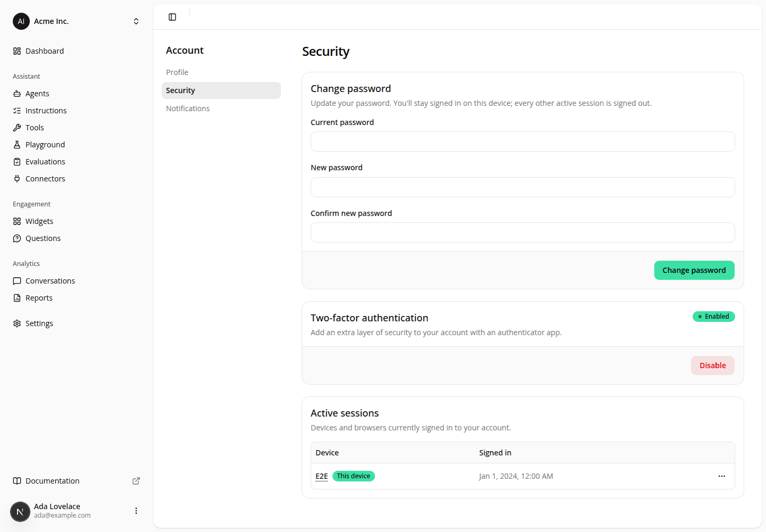Image resolution: width=766 pixels, height=532 pixels.
Task: Click the Settings gear icon
Action: click(17, 323)
